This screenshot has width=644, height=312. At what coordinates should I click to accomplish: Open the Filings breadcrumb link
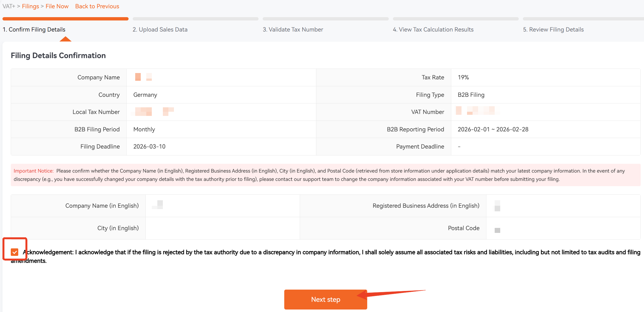(30, 6)
